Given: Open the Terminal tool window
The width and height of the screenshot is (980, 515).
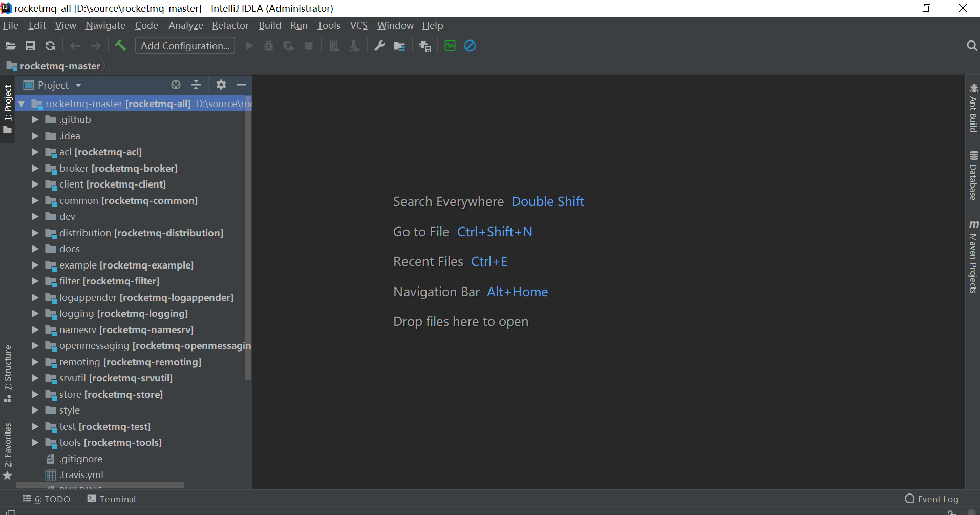Looking at the screenshot, I should (x=112, y=499).
